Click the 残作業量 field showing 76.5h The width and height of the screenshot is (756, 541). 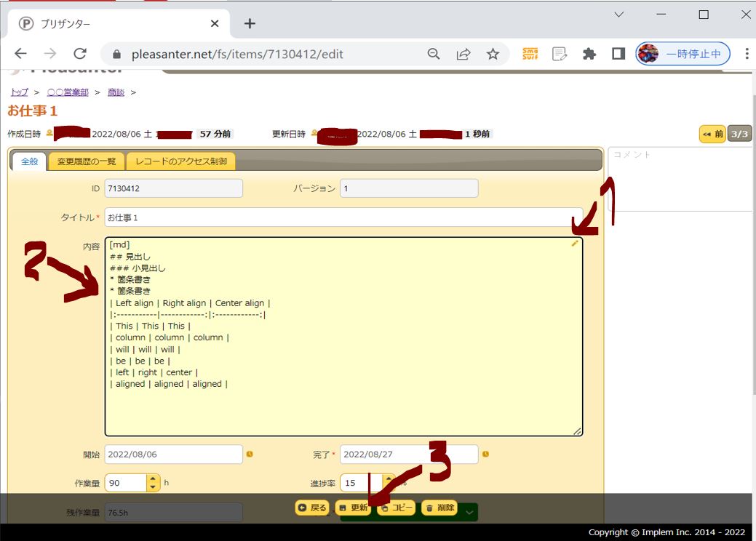(x=174, y=513)
